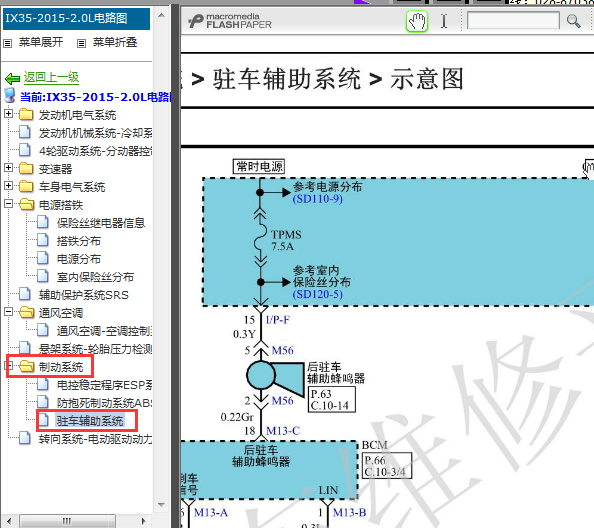Expand the 发动机电气系统 folder

click(x=8, y=114)
